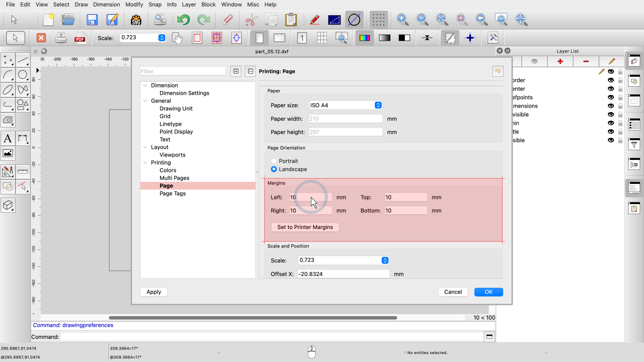Click the scissors Cut icon
The image size is (644, 362).
[251, 20]
